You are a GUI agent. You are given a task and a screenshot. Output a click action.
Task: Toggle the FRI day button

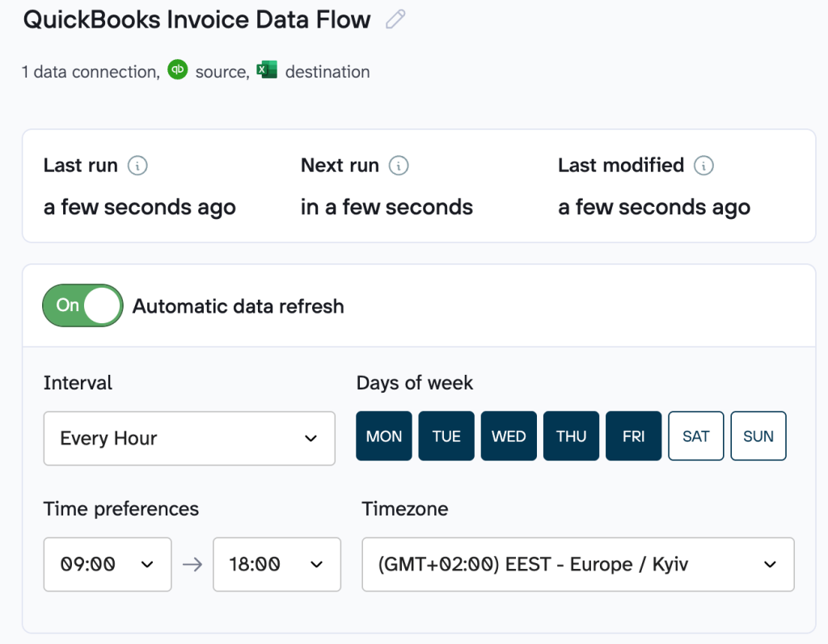coord(634,436)
